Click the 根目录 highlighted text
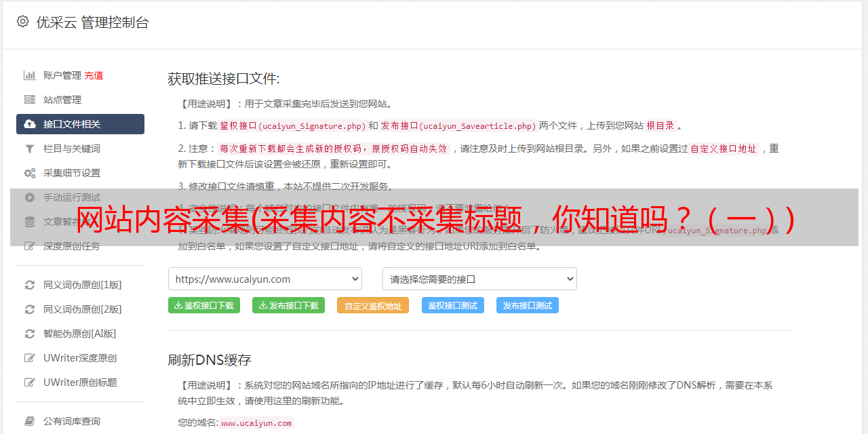This screenshot has height=434, width=868. (x=660, y=125)
